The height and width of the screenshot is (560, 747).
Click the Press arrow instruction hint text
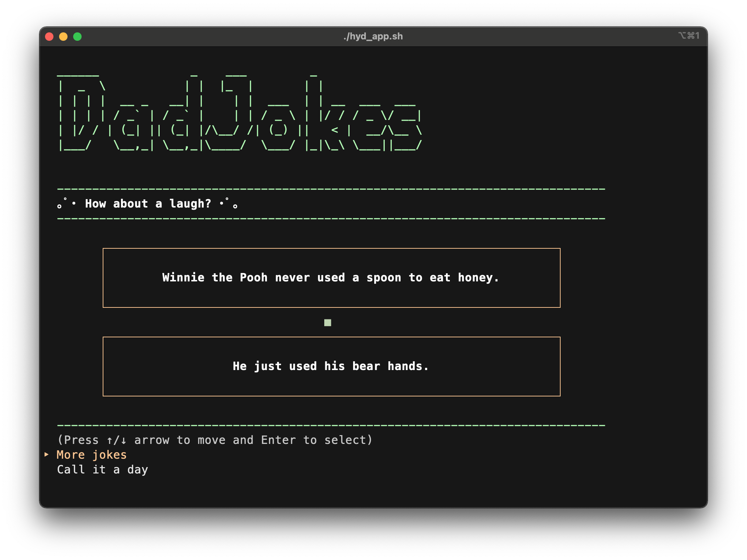click(x=215, y=440)
